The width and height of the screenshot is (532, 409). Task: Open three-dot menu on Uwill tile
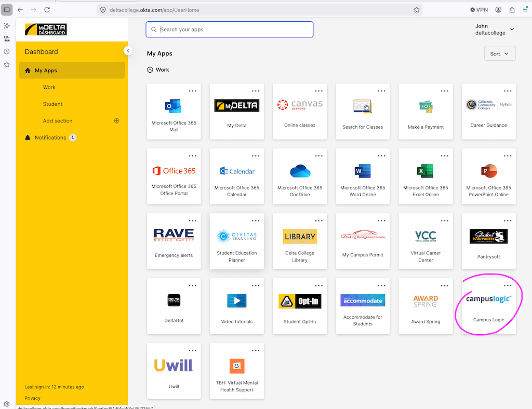[x=193, y=350]
